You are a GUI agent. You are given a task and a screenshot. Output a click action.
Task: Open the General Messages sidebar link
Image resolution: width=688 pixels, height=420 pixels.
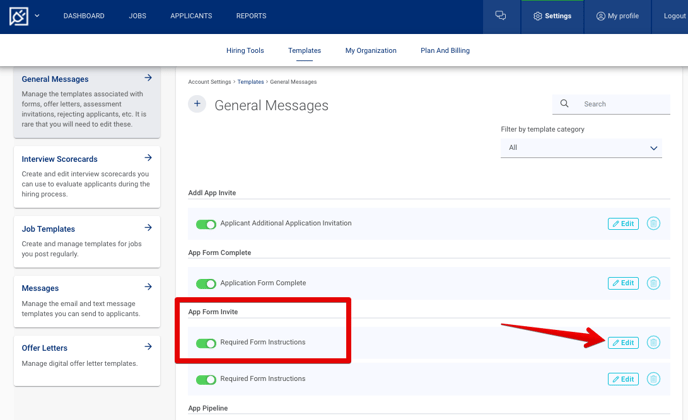[x=55, y=79]
